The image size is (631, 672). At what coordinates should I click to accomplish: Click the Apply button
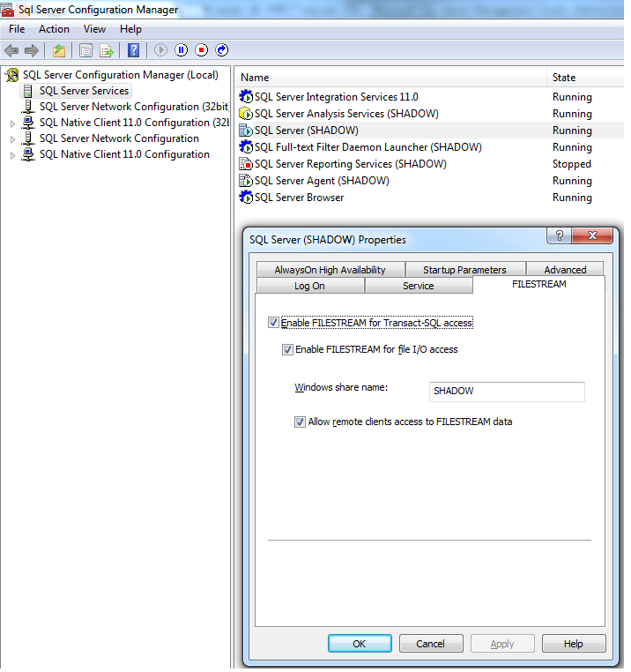502,644
